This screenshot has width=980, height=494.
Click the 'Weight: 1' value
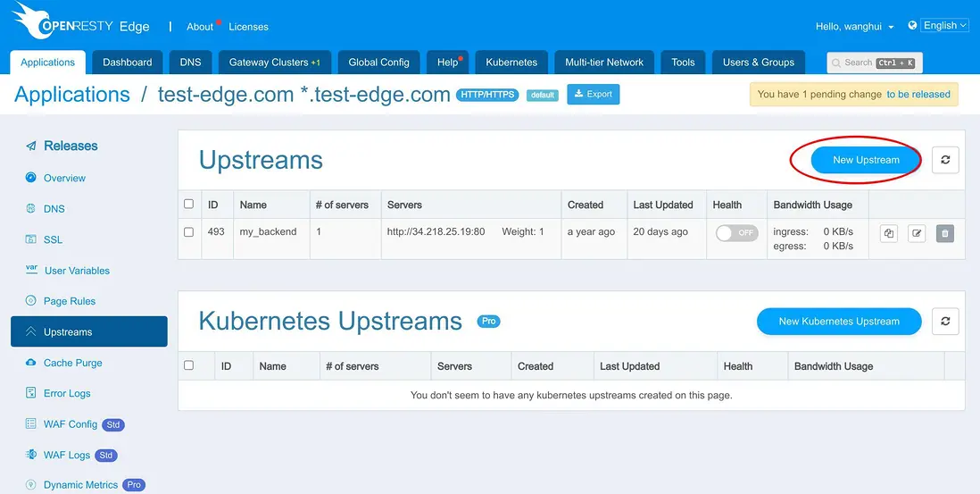(x=522, y=231)
